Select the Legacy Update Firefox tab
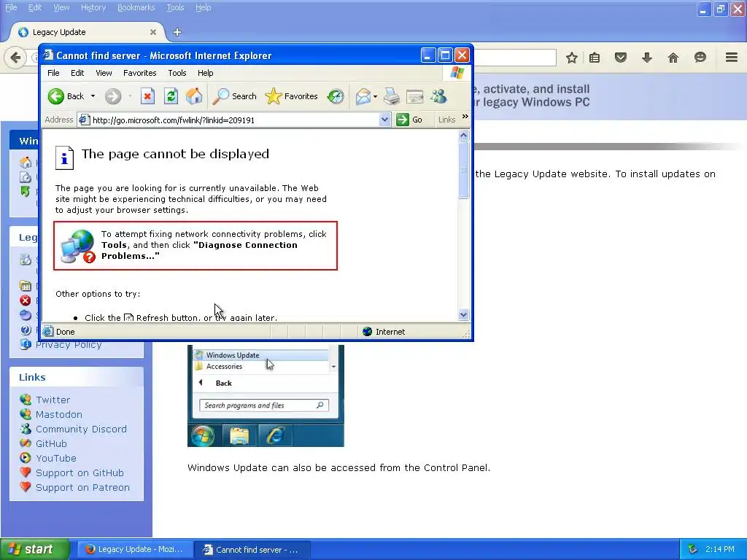Image resolution: width=747 pixels, height=560 pixels. pyautogui.click(x=88, y=32)
